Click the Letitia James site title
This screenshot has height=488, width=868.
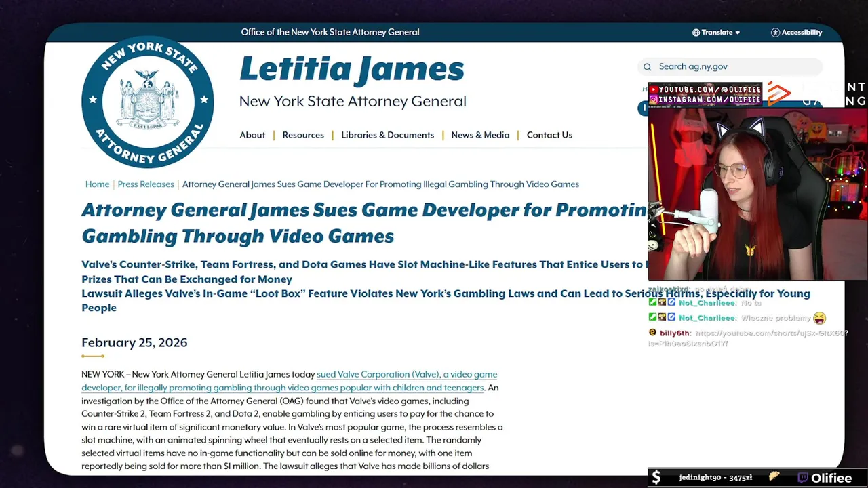tap(352, 69)
